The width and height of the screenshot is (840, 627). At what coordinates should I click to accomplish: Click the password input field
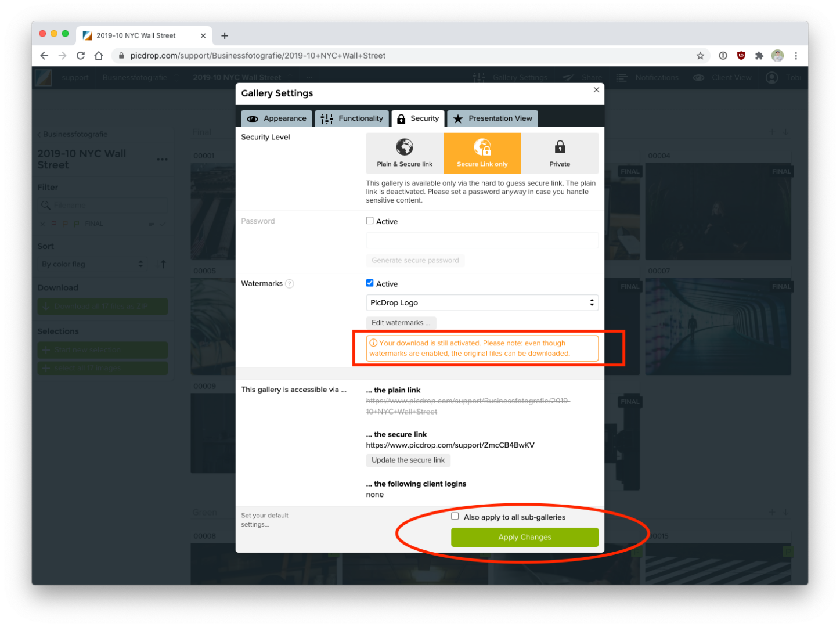tap(482, 240)
